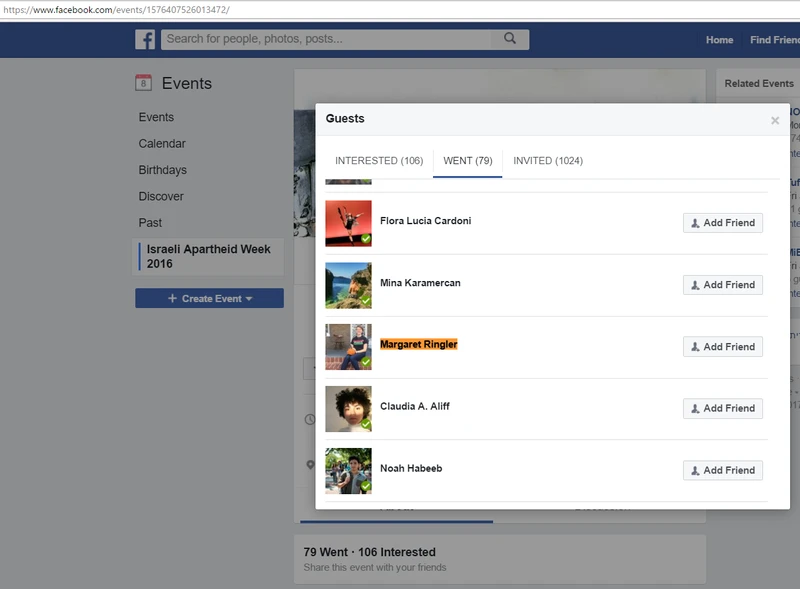
Task: Click the search magnifier icon
Action: [x=510, y=38]
